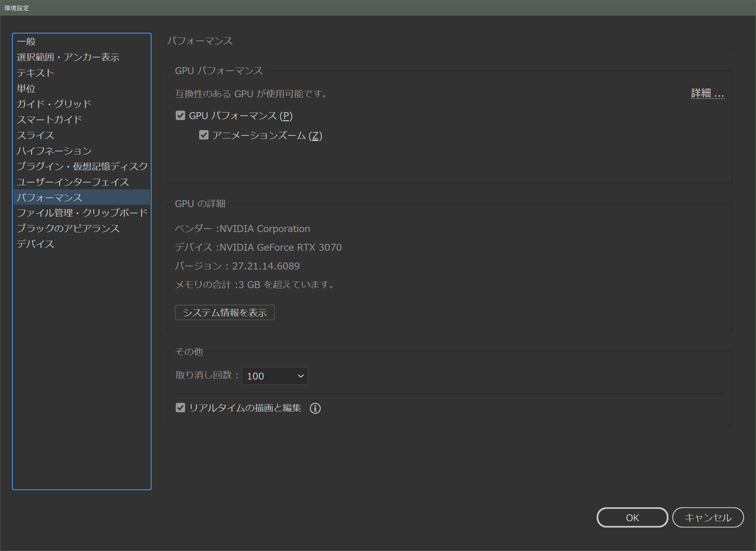
Task: Click the バージョン : 27.21.14.6089 text
Action: tap(237, 266)
